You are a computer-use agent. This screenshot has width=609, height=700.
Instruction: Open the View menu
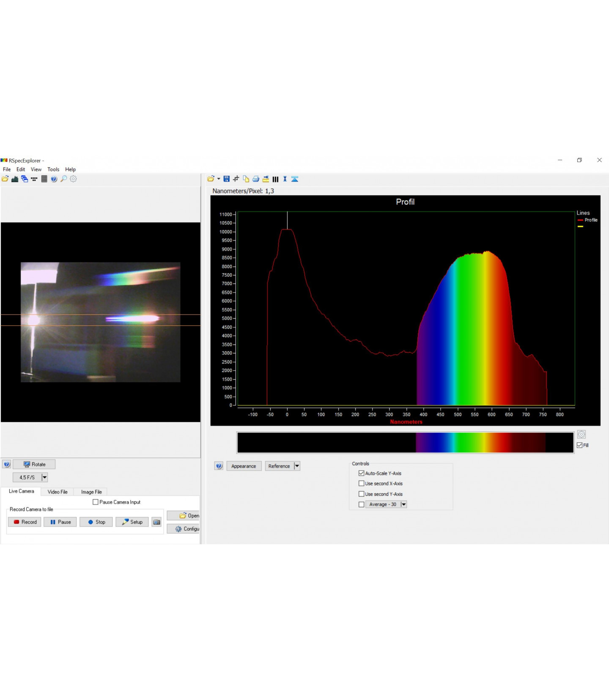pyautogui.click(x=36, y=169)
